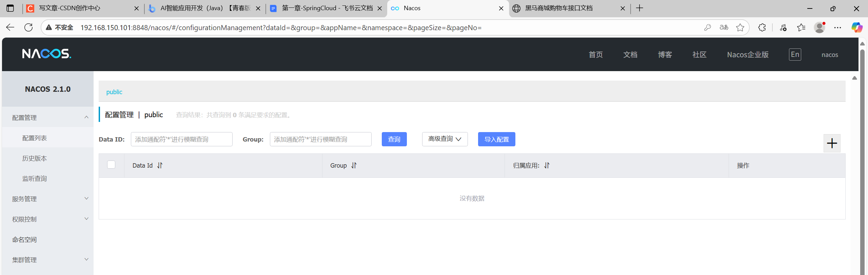Screen dimensions: 868x275
Task: Click NACOS 2.1.0 version label
Action: pos(48,89)
